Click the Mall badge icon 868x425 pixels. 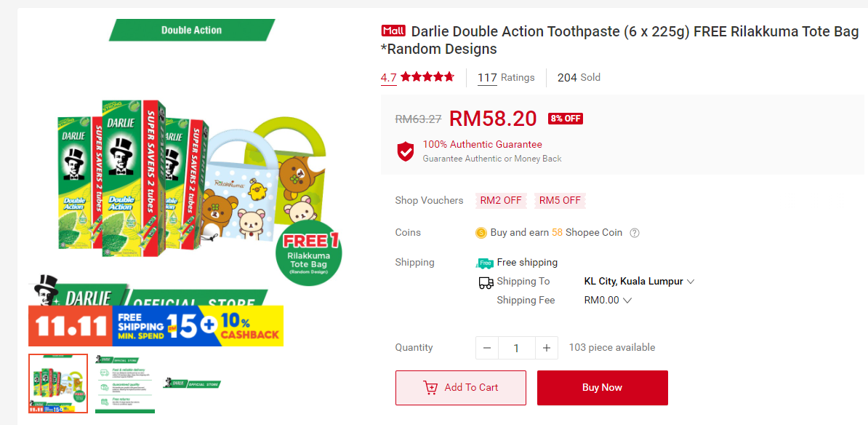point(393,31)
